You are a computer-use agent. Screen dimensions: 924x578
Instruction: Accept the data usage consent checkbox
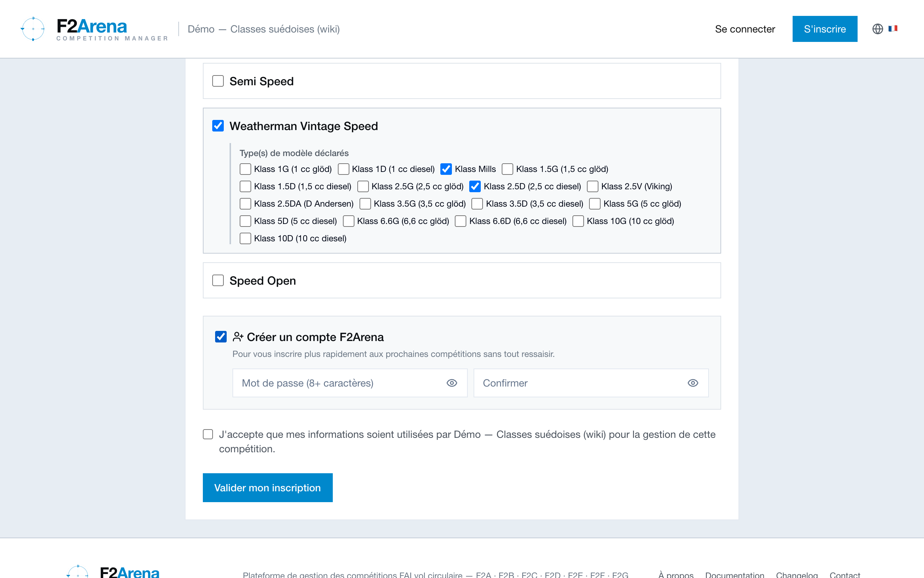point(208,434)
